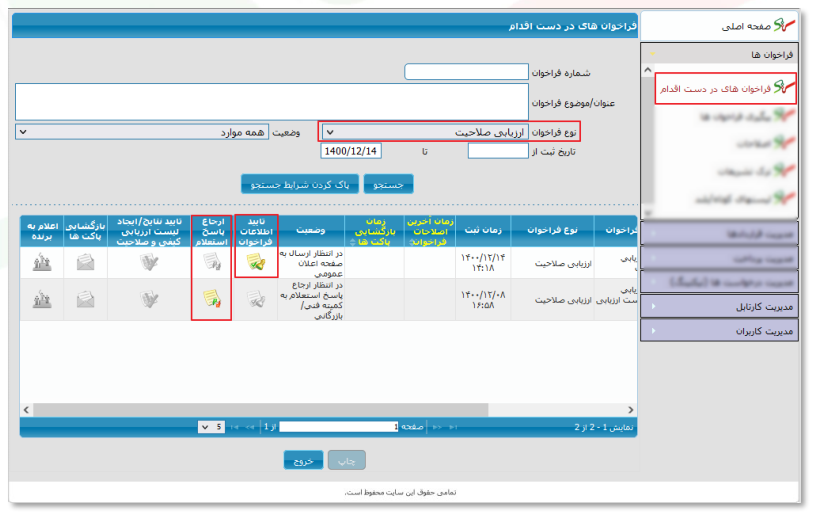Click icon beside فراخوان های در دست اقدام

point(784,86)
